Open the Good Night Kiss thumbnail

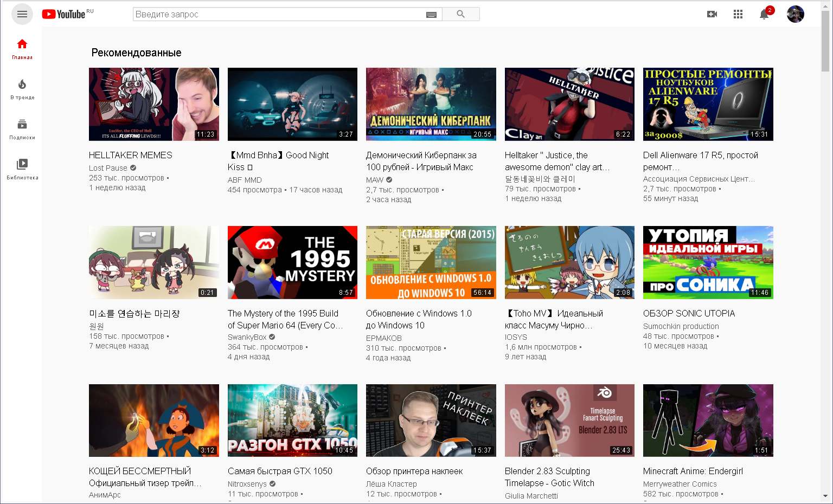point(292,104)
